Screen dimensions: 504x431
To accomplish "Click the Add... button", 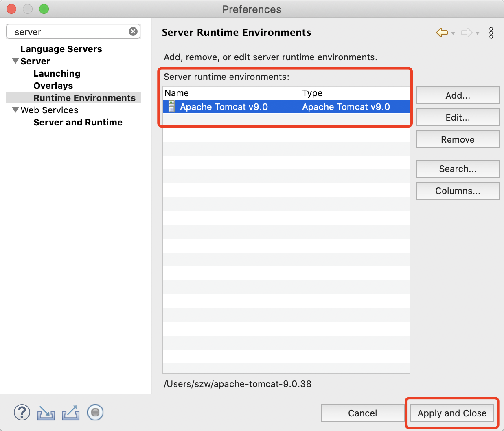I will (x=458, y=95).
